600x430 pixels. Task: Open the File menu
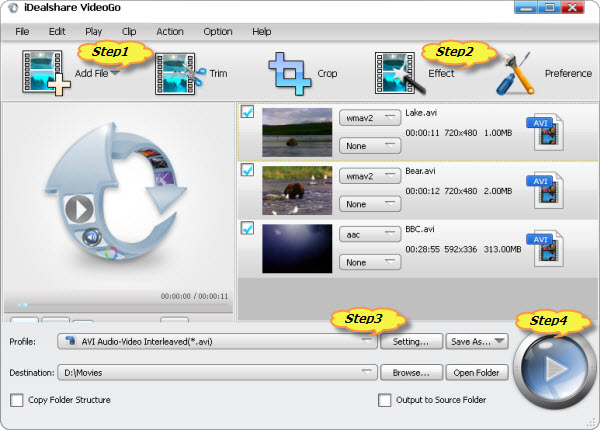tap(22, 31)
